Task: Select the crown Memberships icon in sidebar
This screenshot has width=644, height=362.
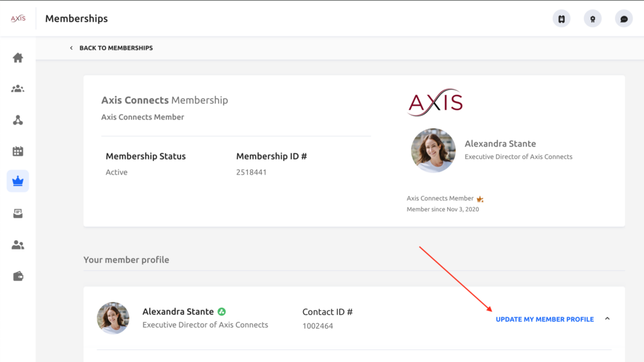Action: [x=18, y=182]
